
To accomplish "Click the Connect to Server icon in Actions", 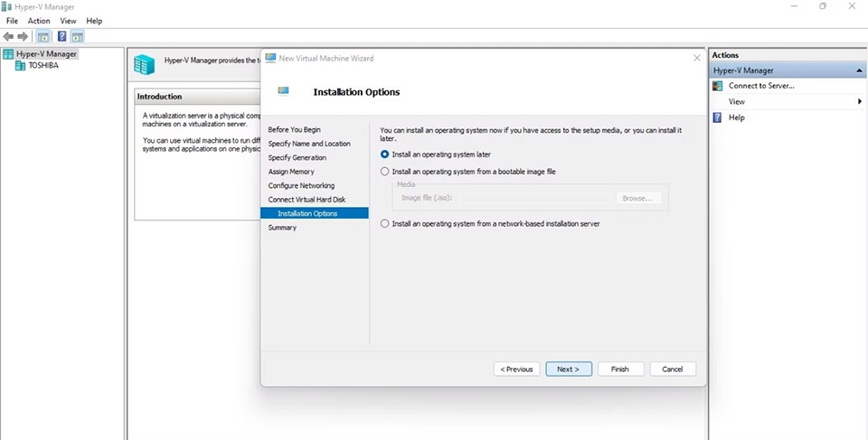I will point(717,86).
